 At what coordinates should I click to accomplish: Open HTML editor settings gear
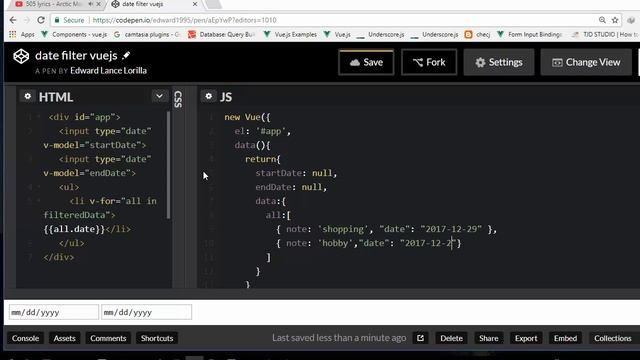pyautogui.click(x=27, y=96)
